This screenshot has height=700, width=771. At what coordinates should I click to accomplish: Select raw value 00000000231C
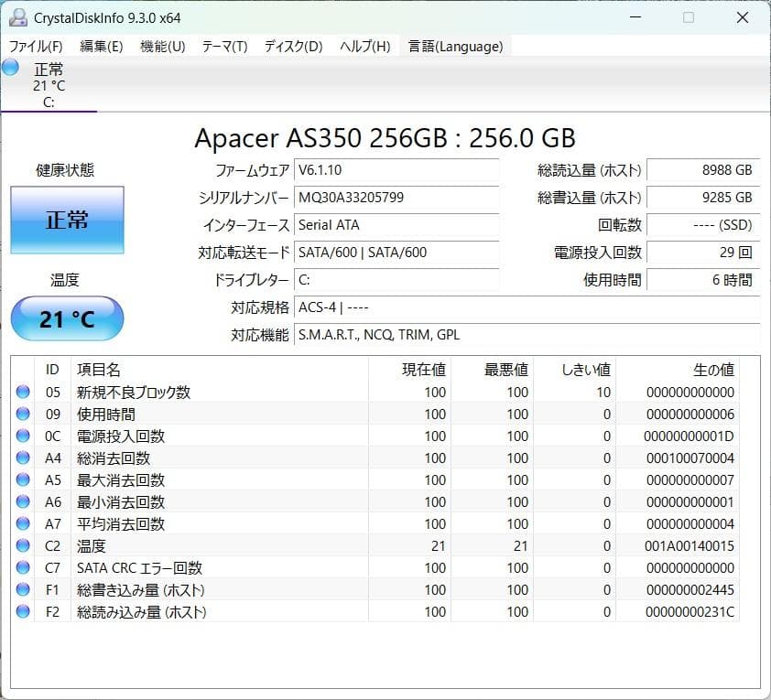[x=690, y=611]
